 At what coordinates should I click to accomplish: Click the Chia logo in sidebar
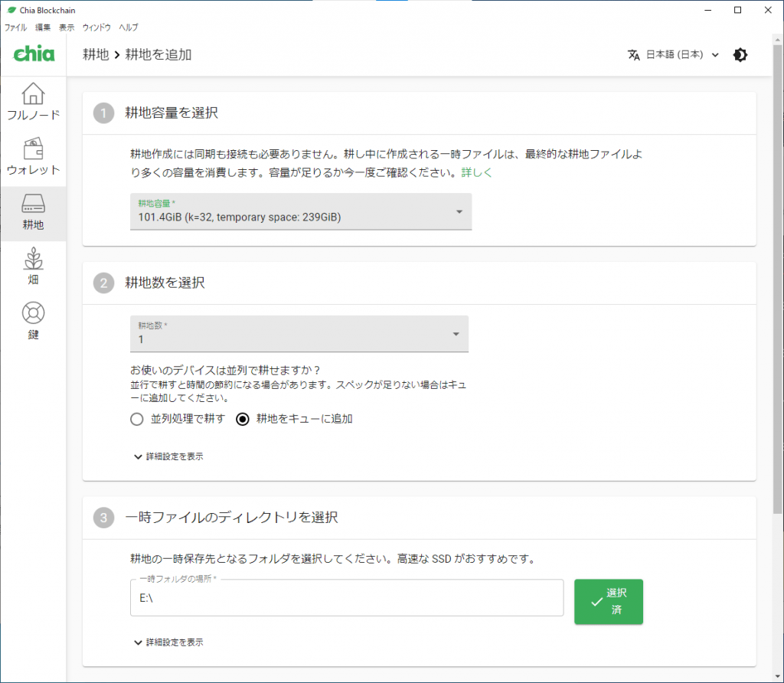[x=34, y=55]
